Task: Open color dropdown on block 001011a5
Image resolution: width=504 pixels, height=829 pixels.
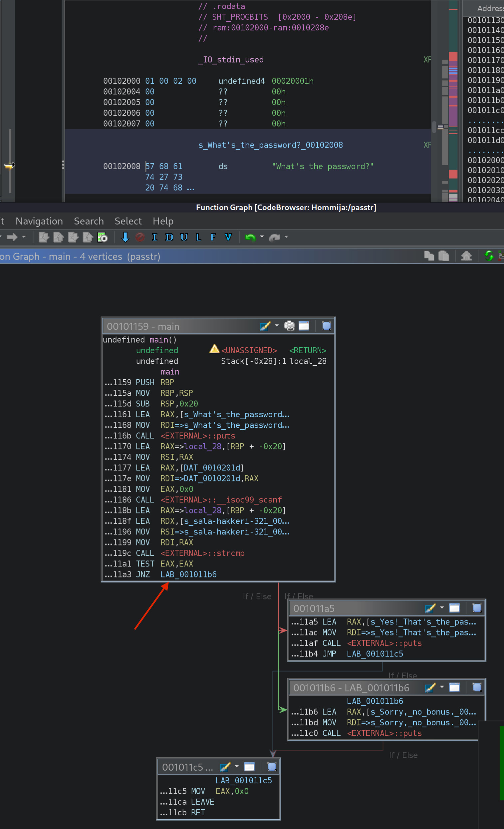Action: [x=442, y=608]
